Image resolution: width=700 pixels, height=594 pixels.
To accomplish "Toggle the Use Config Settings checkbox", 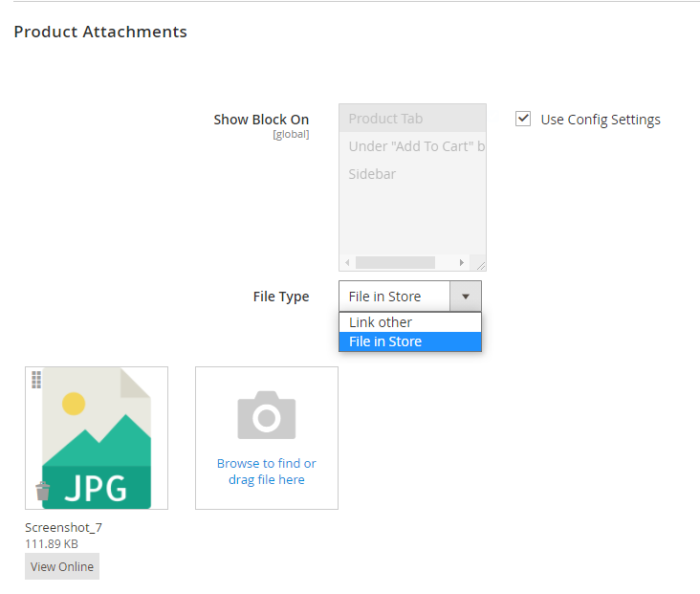I will 523,120.
